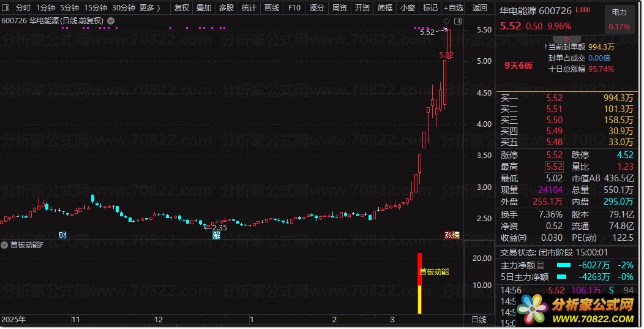This screenshot has width=644, height=329.
Task: Select the 买四 price 5.49
Action: click(554, 131)
